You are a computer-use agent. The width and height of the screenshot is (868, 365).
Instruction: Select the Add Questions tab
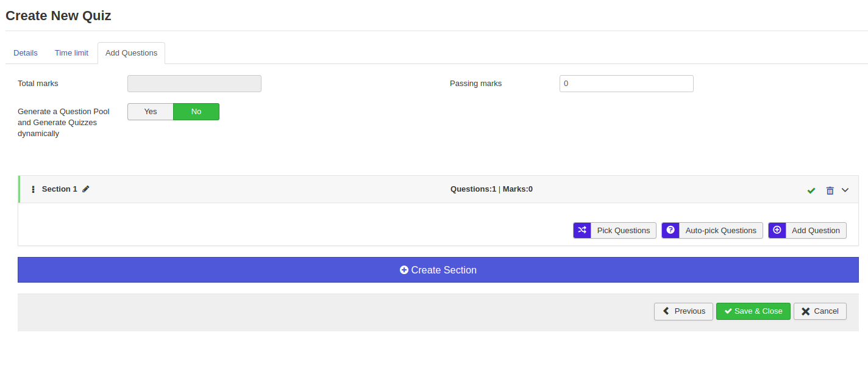(131, 53)
